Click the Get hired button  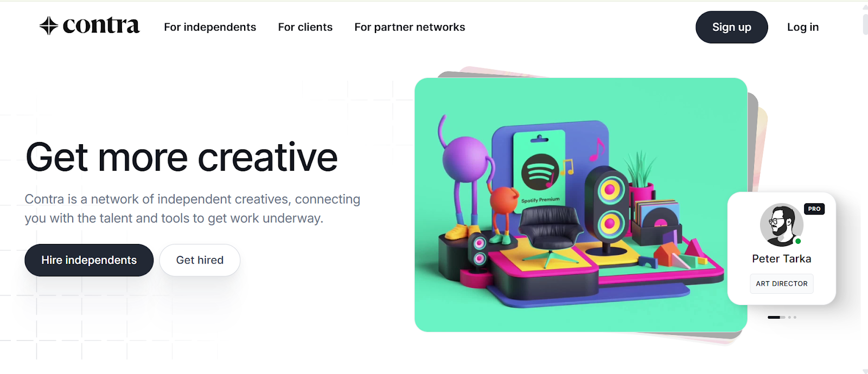pyautogui.click(x=200, y=260)
